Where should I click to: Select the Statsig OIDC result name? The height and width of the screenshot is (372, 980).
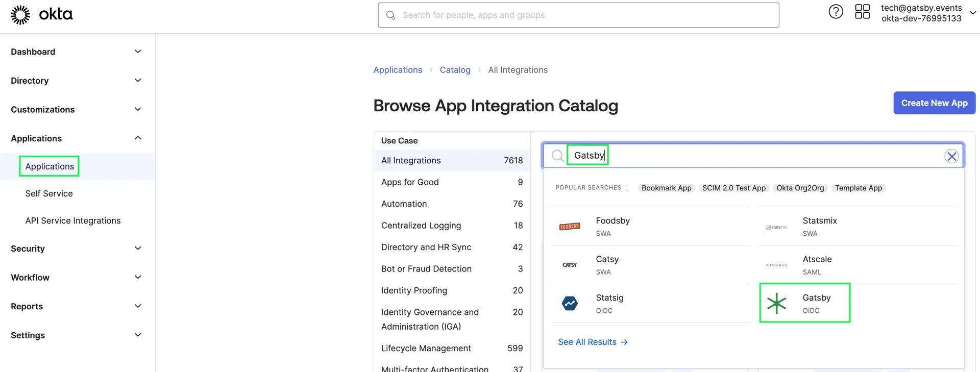[609, 297]
